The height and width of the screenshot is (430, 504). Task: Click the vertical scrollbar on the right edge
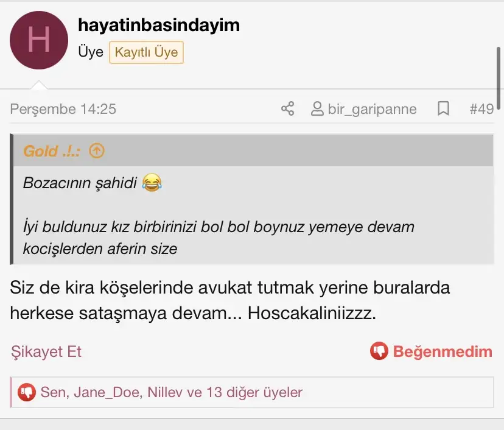pyautogui.click(x=499, y=79)
